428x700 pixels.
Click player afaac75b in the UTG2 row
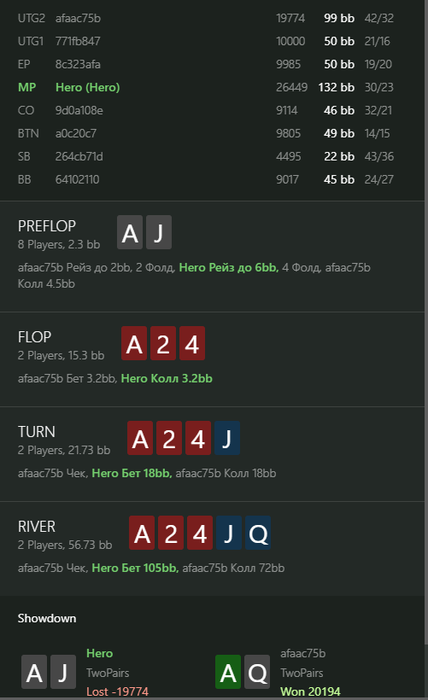pyautogui.click(x=78, y=18)
